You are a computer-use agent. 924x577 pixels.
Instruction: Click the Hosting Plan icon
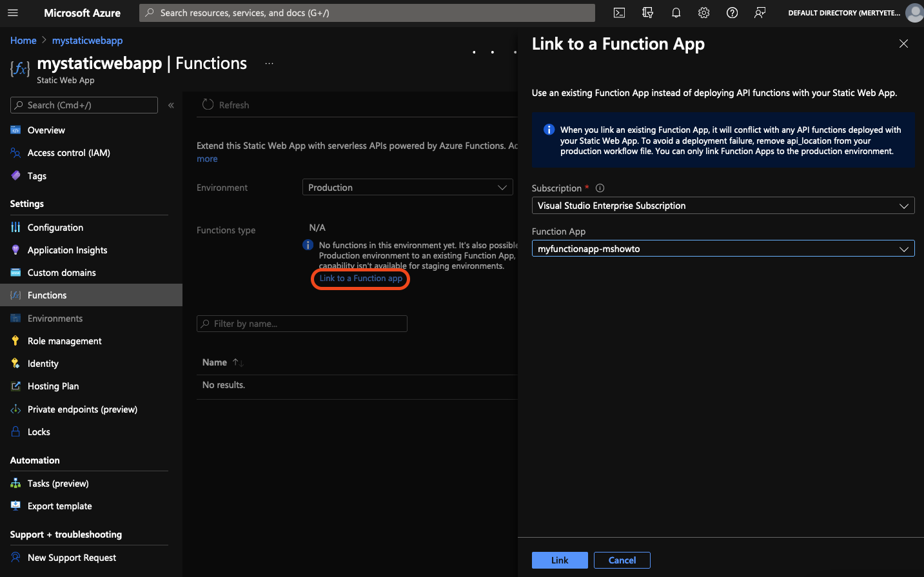[x=15, y=386]
